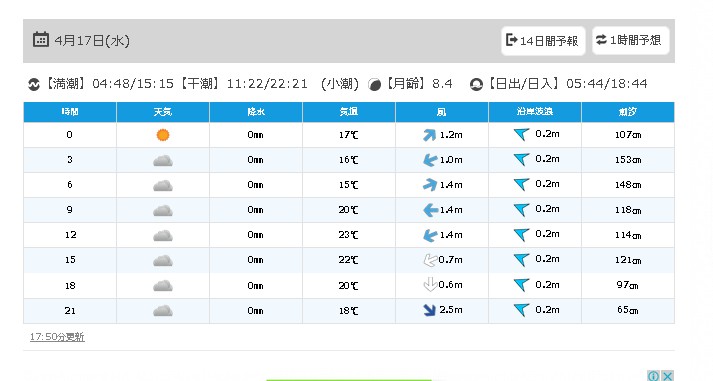Image resolution: width=713 pixels, height=381 pixels.
Task: Click the sunny weather icon at hour 0
Action: [163, 135]
